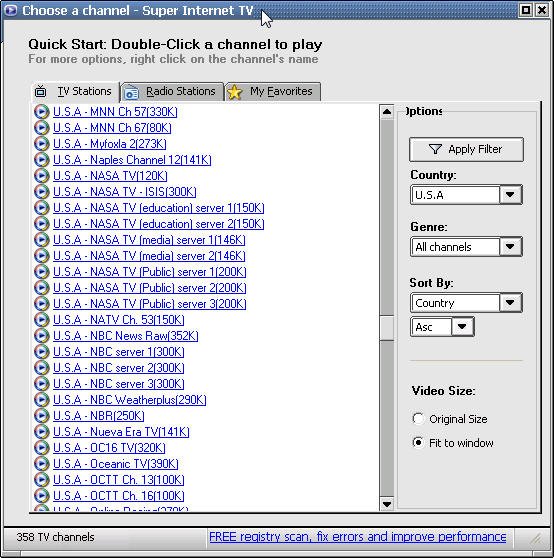This screenshot has width=554, height=558.
Task: Open the Sort By field dropdown
Action: click(x=510, y=303)
